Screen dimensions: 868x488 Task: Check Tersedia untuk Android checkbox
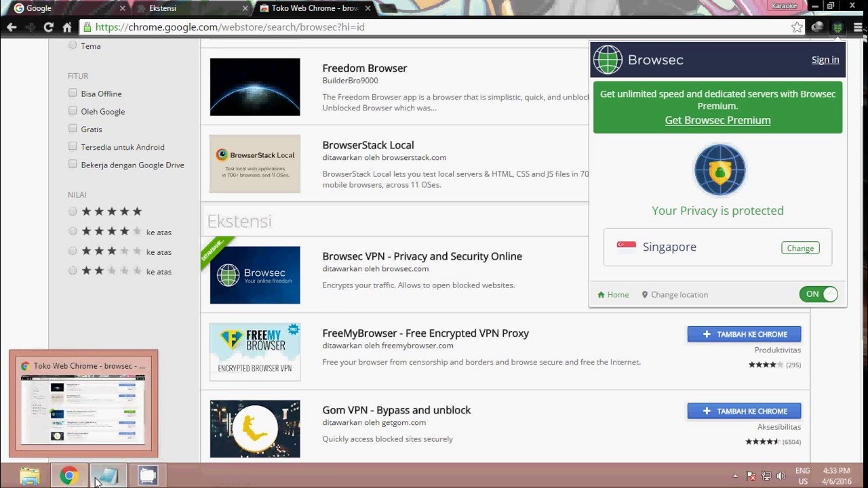[73, 146]
